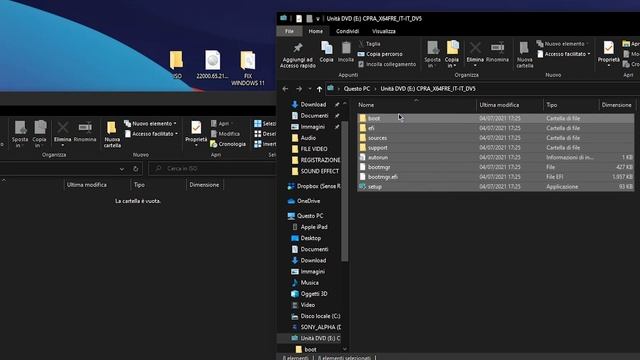Click refresh icon in ISO window
The width and height of the screenshot is (640, 360).
click(x=136, y=169)
